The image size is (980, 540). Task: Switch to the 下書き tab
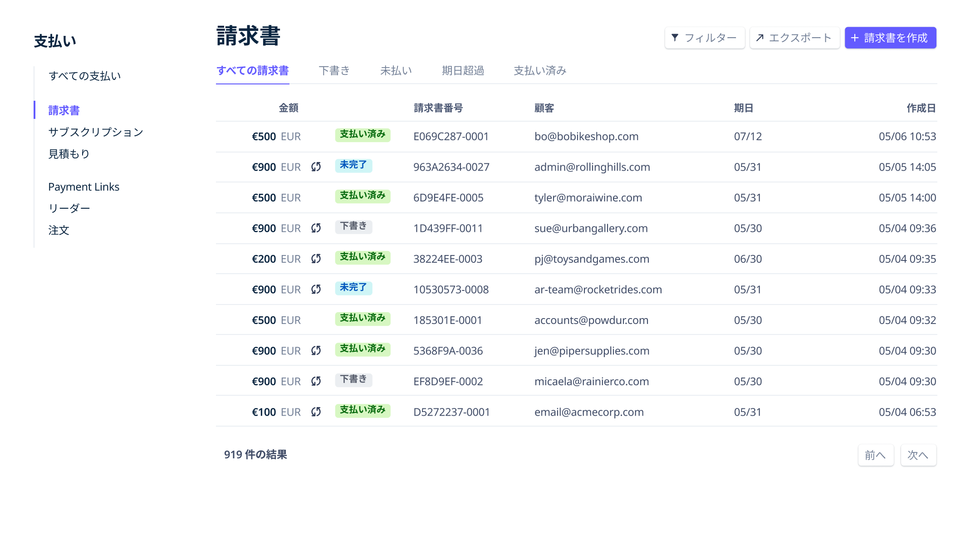click(x=334, y=71)
